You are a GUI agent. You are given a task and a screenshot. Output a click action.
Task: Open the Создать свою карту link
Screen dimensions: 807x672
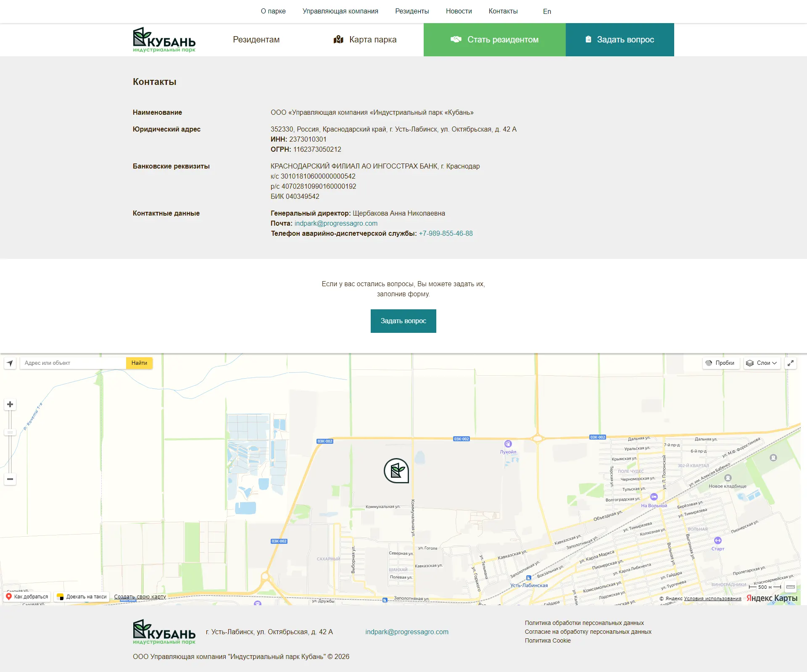(140, 597)
